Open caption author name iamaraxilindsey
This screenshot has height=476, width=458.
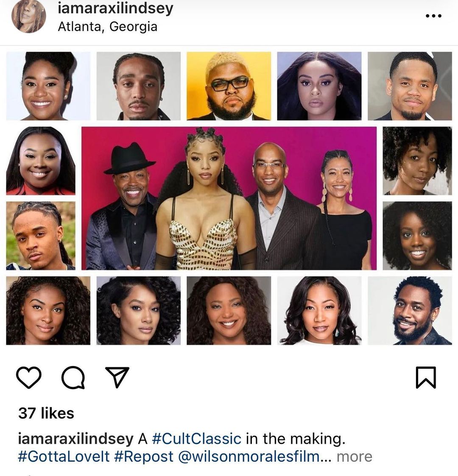click(75, 439)
